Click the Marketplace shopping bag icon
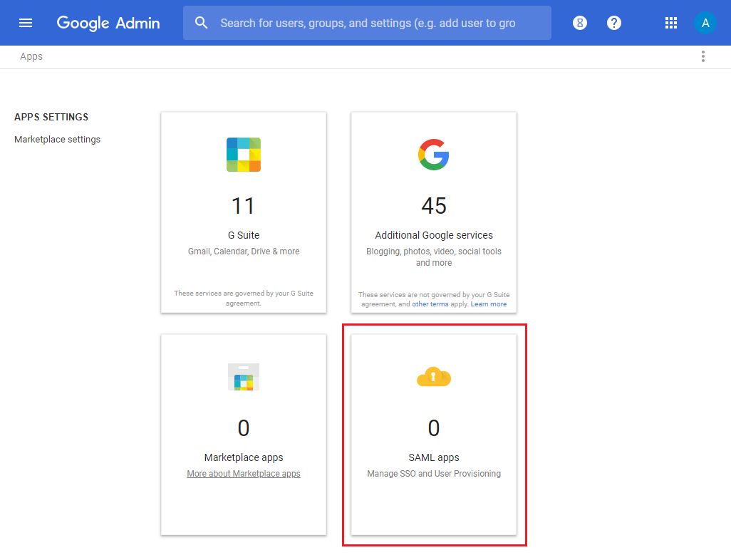This screenshot has width=731, height=560. pyautogui.click(x=244, y=377)
